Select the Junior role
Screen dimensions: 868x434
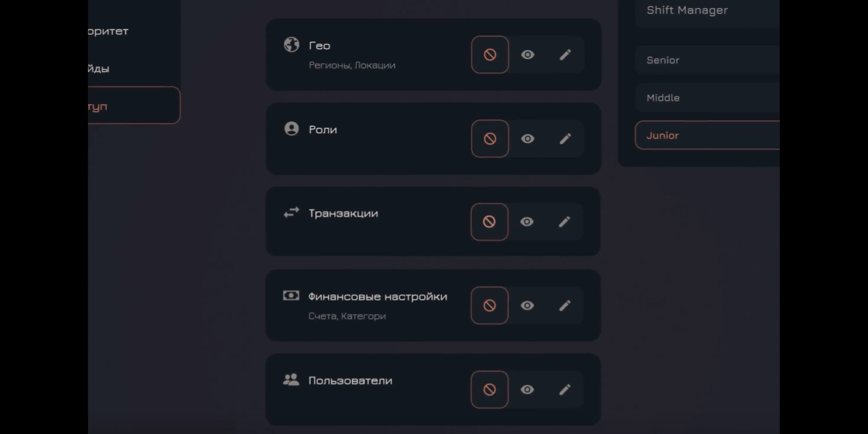(x=707, y=135)
